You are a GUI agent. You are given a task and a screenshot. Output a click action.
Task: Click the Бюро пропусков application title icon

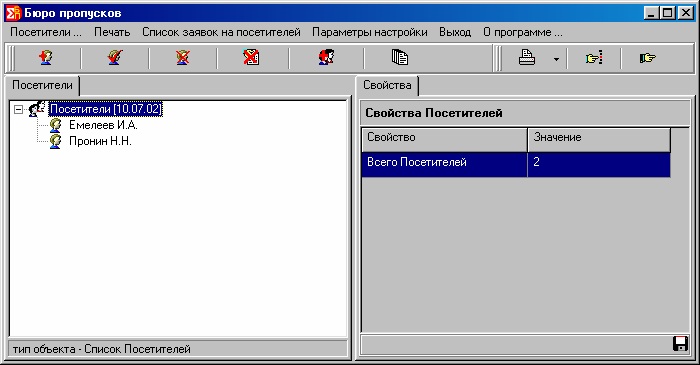13,13
